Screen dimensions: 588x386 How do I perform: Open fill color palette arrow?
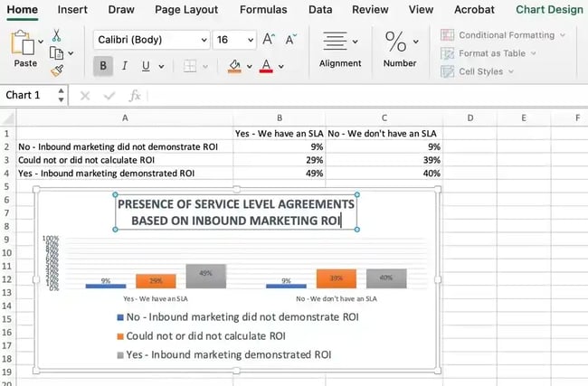(x=250, y=67)
